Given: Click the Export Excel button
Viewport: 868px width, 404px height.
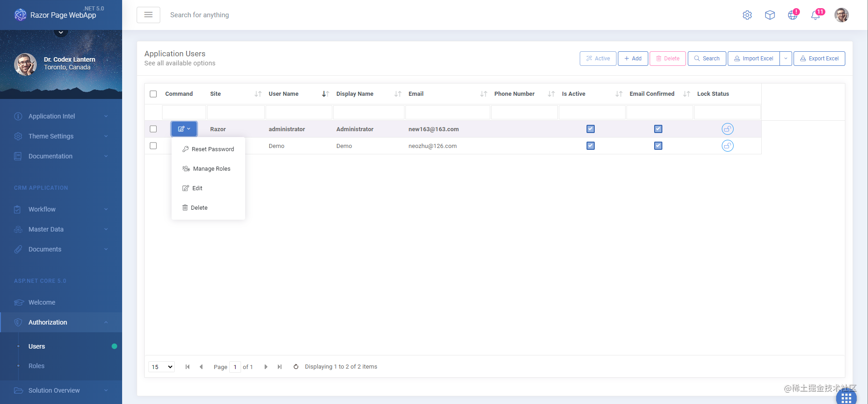Looking at the screenshot, I should tap(819, 59).
